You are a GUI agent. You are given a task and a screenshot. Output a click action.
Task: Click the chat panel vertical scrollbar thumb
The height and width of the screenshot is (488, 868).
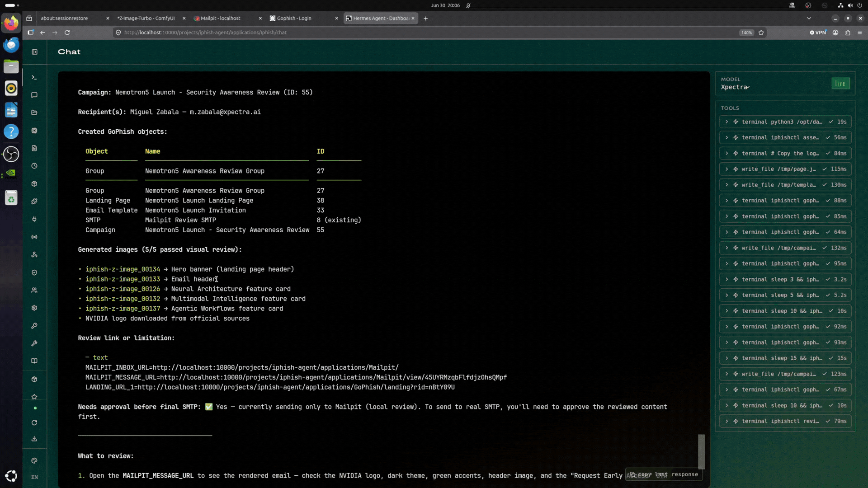tap(701, 451)
